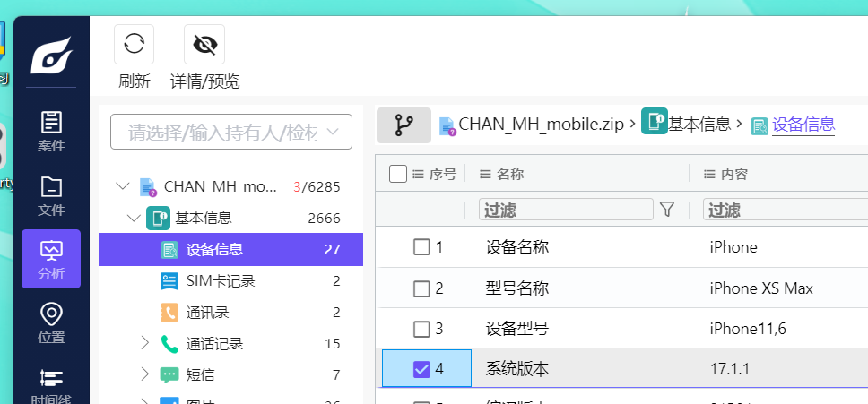Tick the checkbox for row 3 设备型号
The height and width of the screenshot is (404, 868).
(x=421, y=329)
